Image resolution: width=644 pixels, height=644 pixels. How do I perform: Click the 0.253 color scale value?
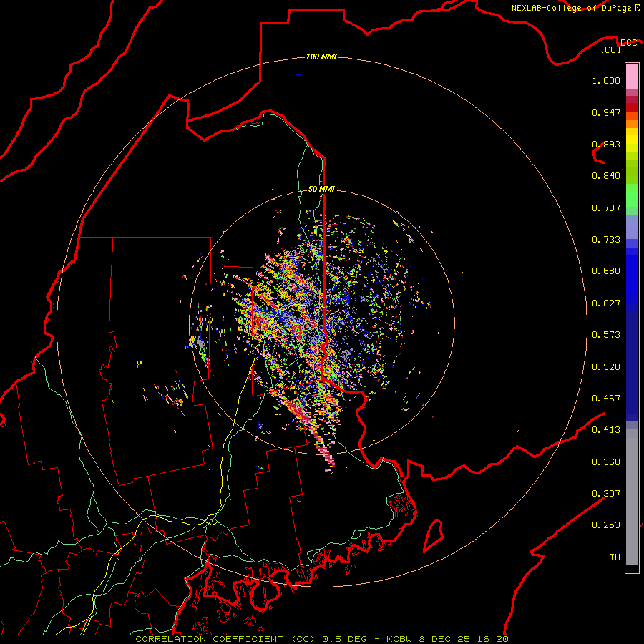pyautogui.click(x=606, y=525)
